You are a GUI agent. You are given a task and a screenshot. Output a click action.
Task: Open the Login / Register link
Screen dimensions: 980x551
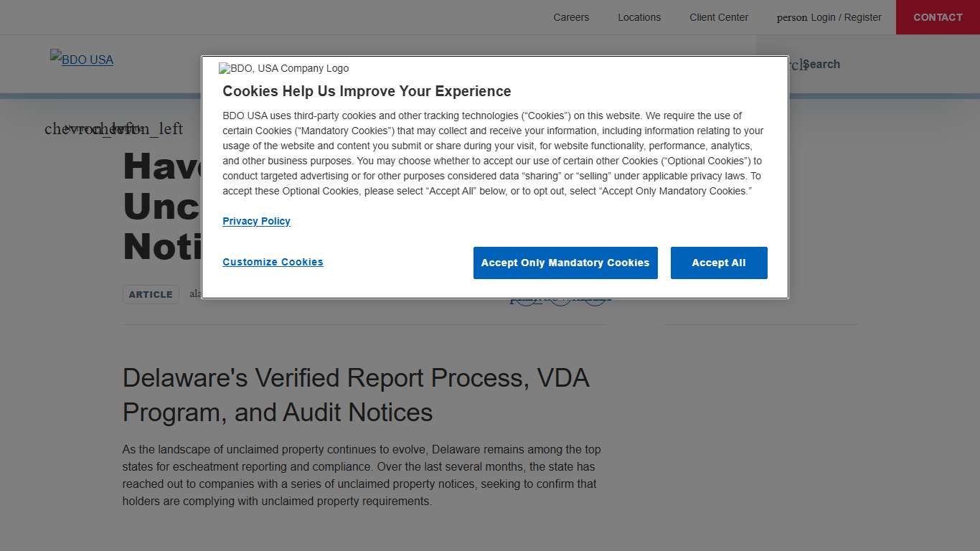tap(846, 17)
